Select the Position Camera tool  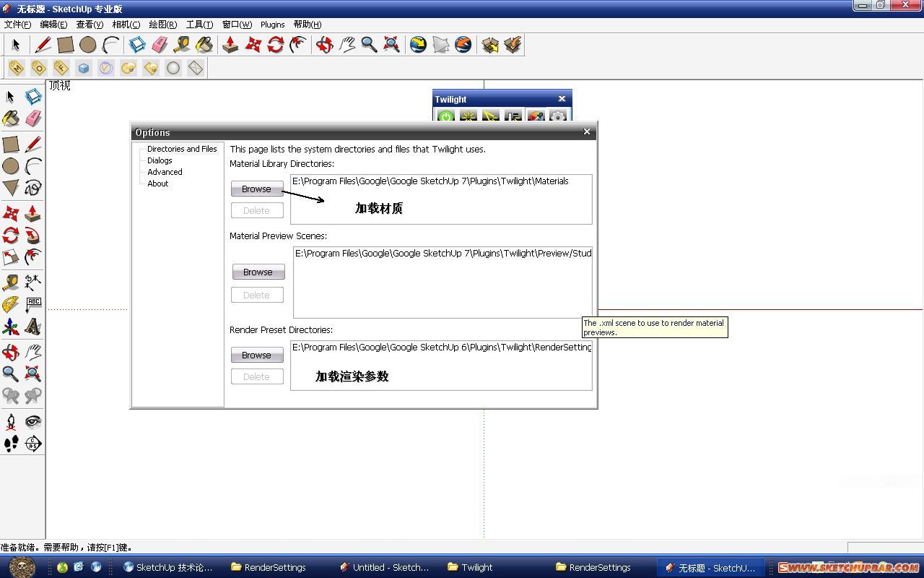point(11,421)
